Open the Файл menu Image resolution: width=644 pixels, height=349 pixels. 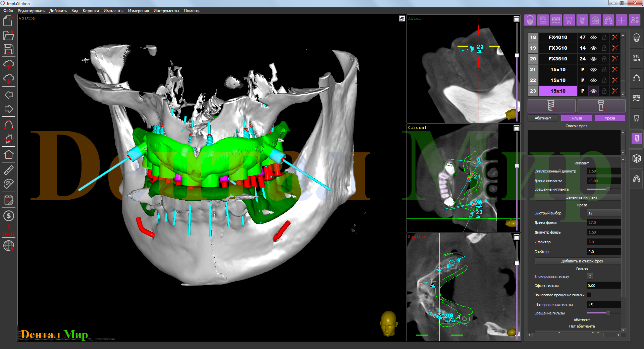[8, 11]
